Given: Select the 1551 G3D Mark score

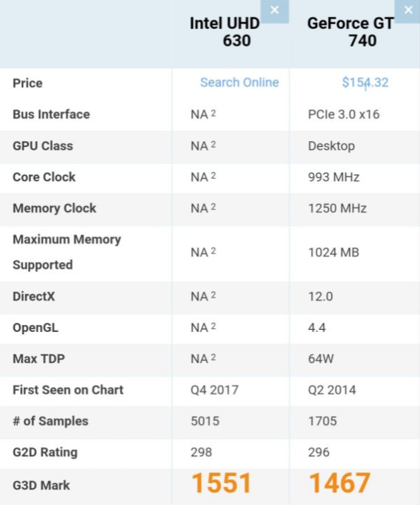Looking at the screenshot, I should [221, 483].
